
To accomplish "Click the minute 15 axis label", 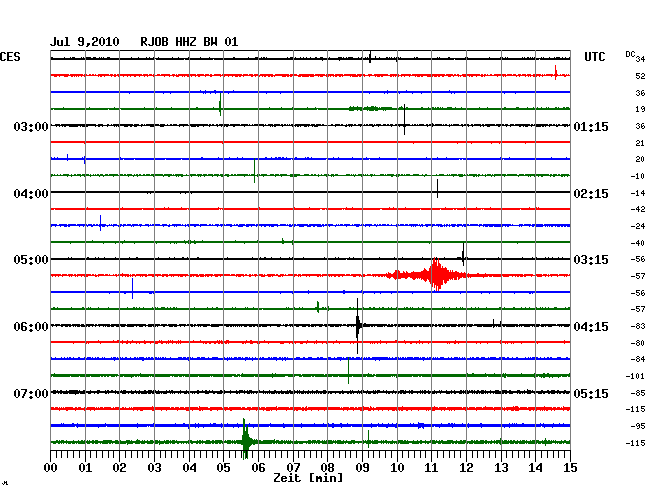I will pyautogui.click(x=570, y=468).
